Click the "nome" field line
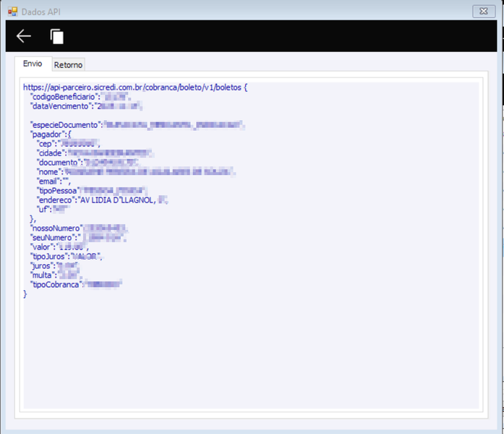Screen dimensions: 504x434 point(136,171)
